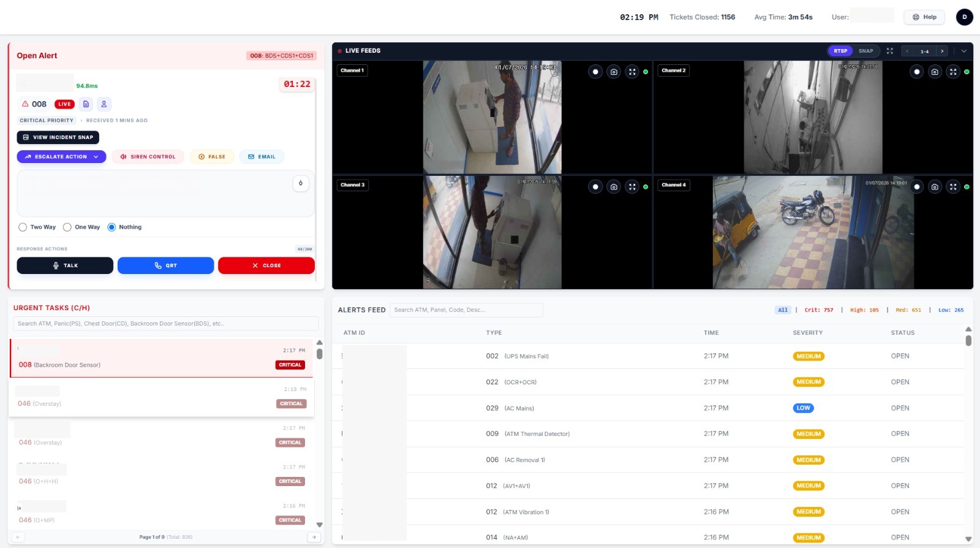
Task: Click the Urgent Tasks search field
Action: click(x=166, y=324)
